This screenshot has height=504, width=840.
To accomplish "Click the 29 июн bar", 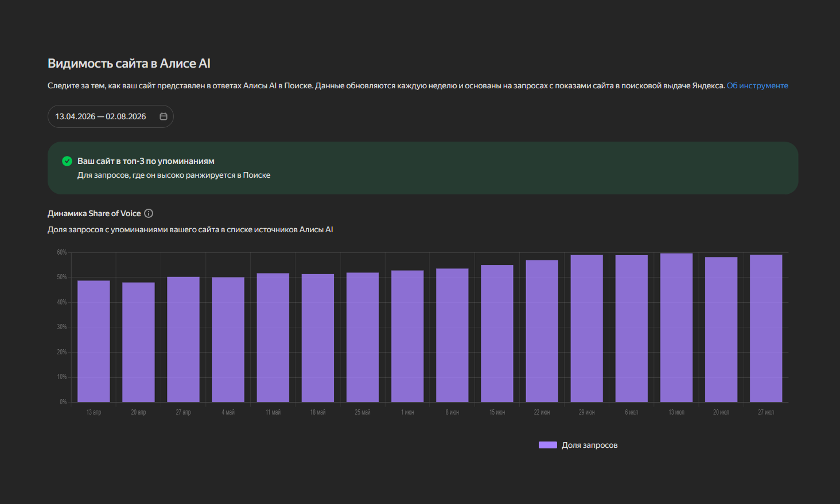I will [x=587, y=329].
